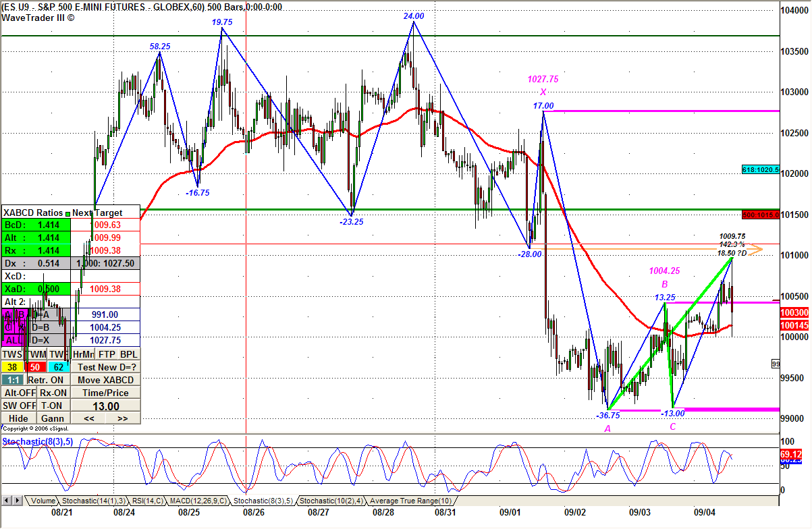
Task: Click the tab scroll-right arrow
Action: click(18, 501)
